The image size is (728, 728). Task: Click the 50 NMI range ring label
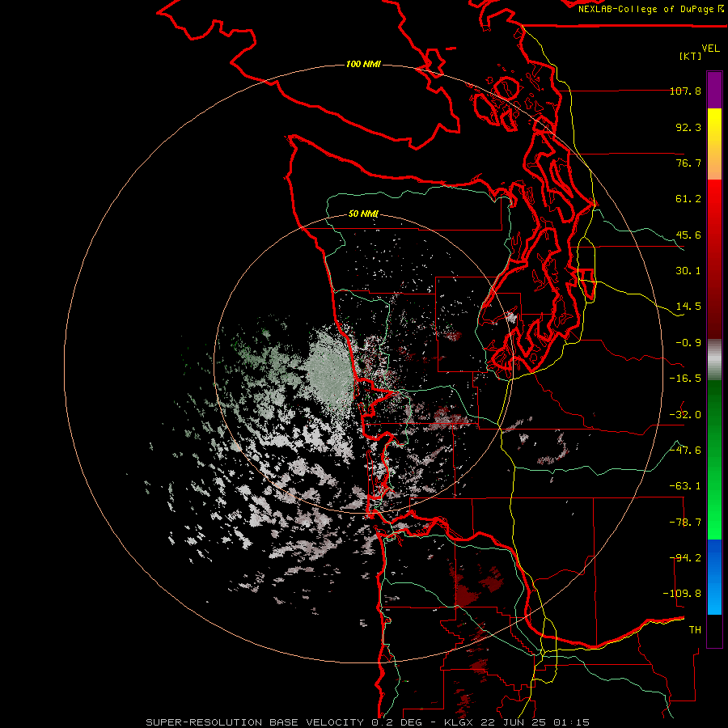[363, 214]
